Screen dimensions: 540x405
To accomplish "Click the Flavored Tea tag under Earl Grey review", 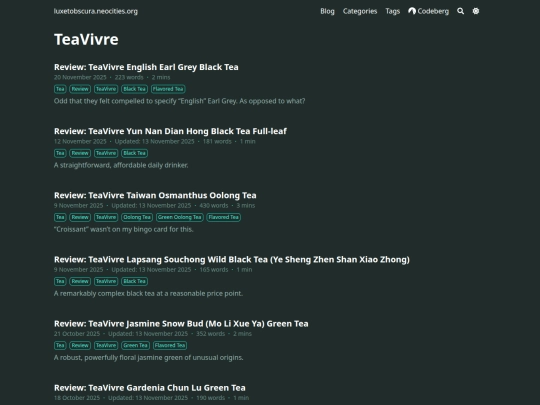I will click(168, 89).
